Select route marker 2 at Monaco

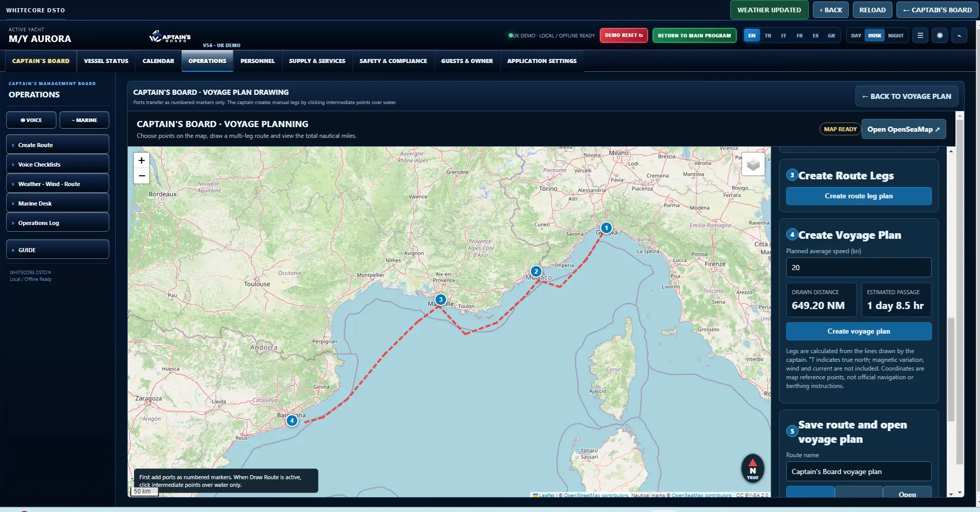pos(536,271)
